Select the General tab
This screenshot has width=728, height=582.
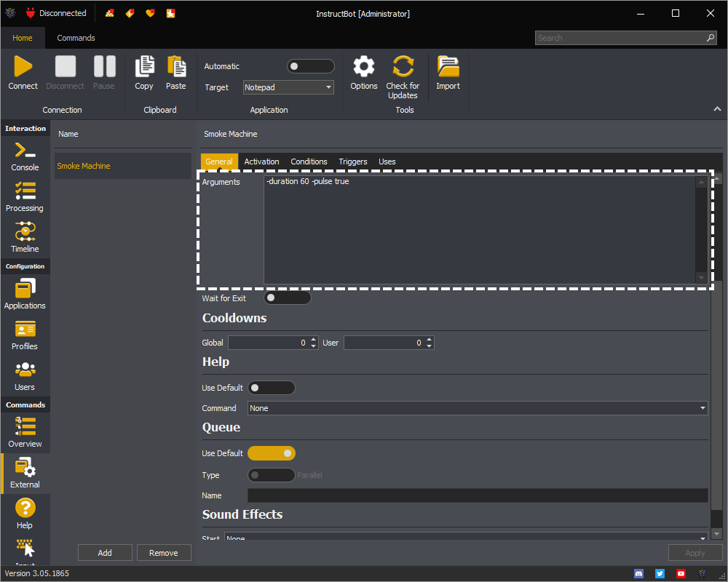pyautogui.click(x=219, y=162)
